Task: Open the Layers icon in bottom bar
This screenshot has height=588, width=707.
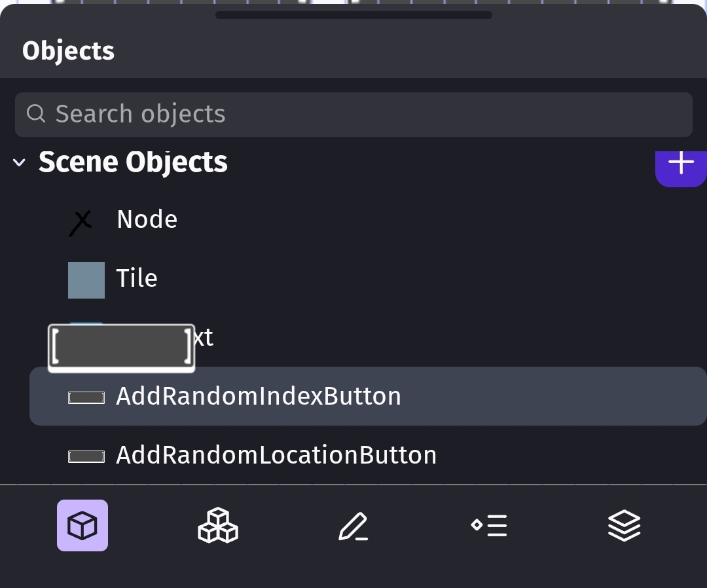Action: (x=624, y=525)
